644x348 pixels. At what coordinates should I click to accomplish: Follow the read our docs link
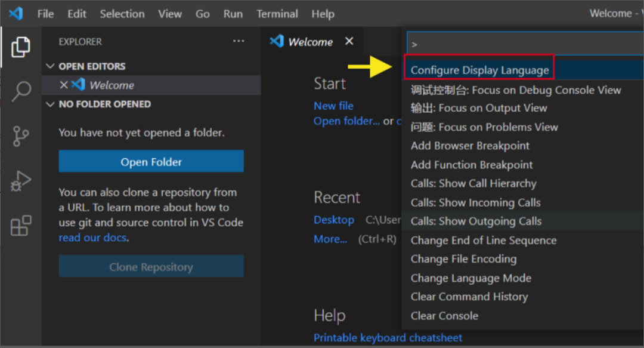coord(92,238)
